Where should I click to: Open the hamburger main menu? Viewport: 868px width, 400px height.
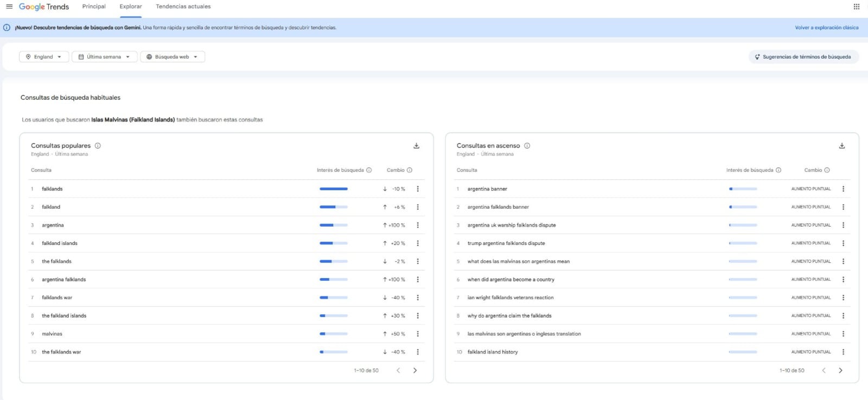tap(9, 7)
